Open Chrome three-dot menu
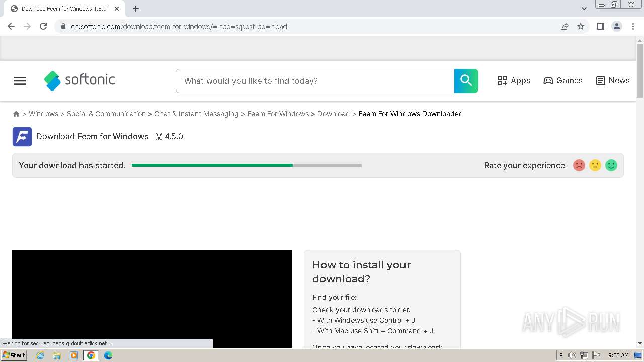644x362 pixels. pos(633,26)
